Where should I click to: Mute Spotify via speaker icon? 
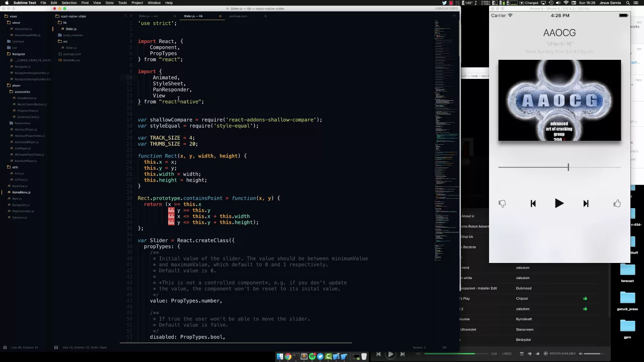[x=580, y=354]
